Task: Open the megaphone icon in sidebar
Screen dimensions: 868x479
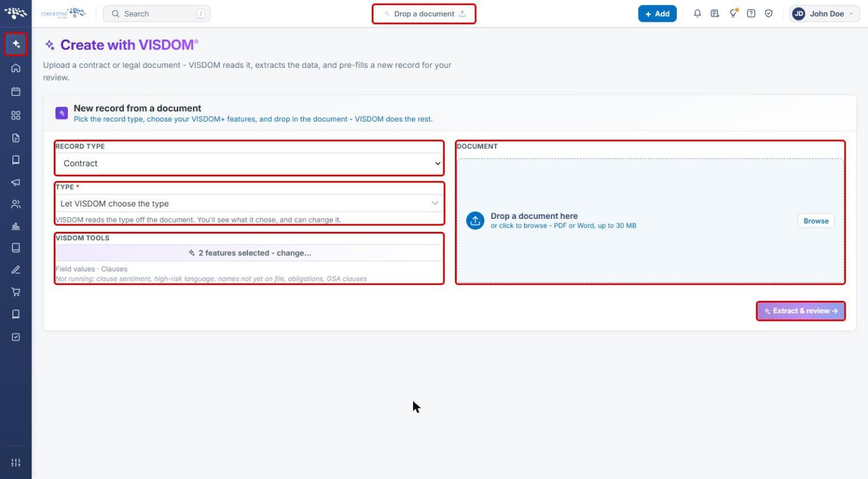Action: click(x=16, y=182)
